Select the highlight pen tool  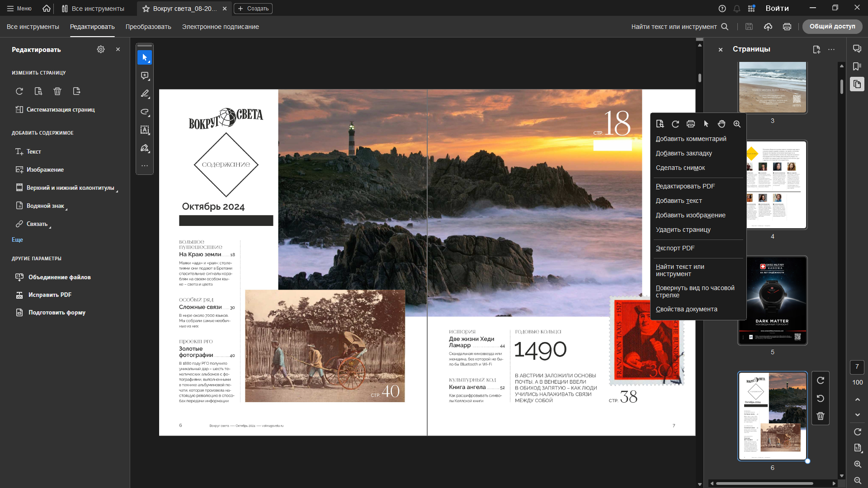click(145, 94)
